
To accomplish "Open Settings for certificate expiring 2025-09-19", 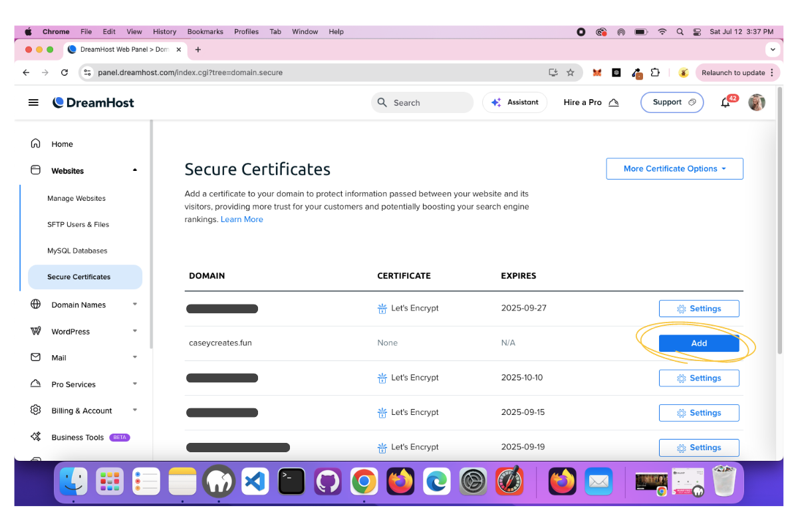I will [699, 448].
